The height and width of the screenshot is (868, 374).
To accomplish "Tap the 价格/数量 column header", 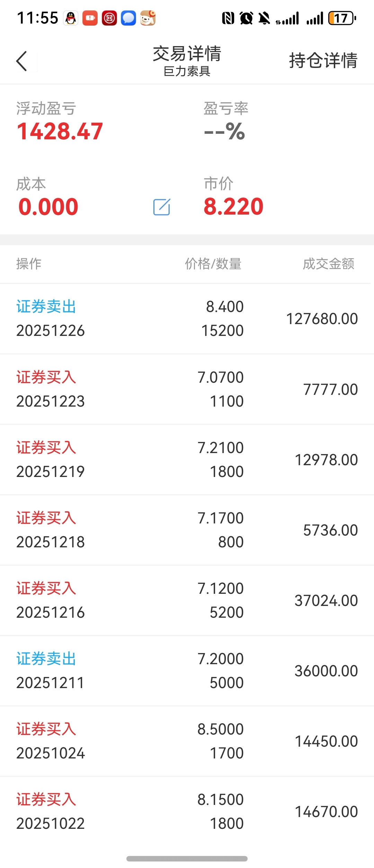I will coord(213,264).
